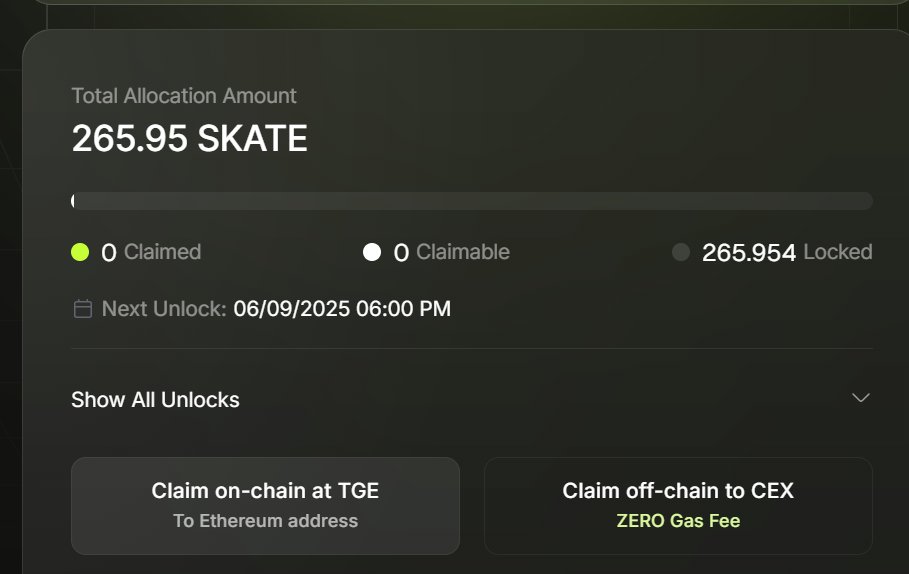Click the ZERO Gas Fee text
Screen dimensions: 909x574
678,521
